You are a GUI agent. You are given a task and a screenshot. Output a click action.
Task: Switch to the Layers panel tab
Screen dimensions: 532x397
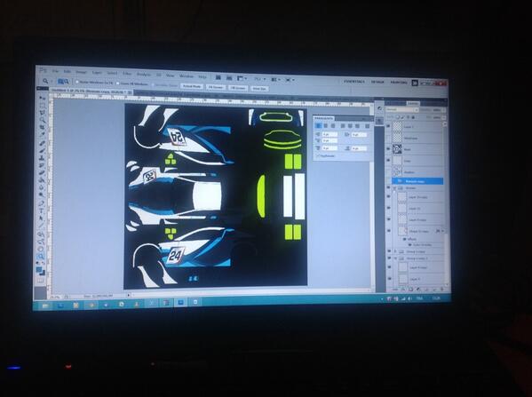pos(413,103)
